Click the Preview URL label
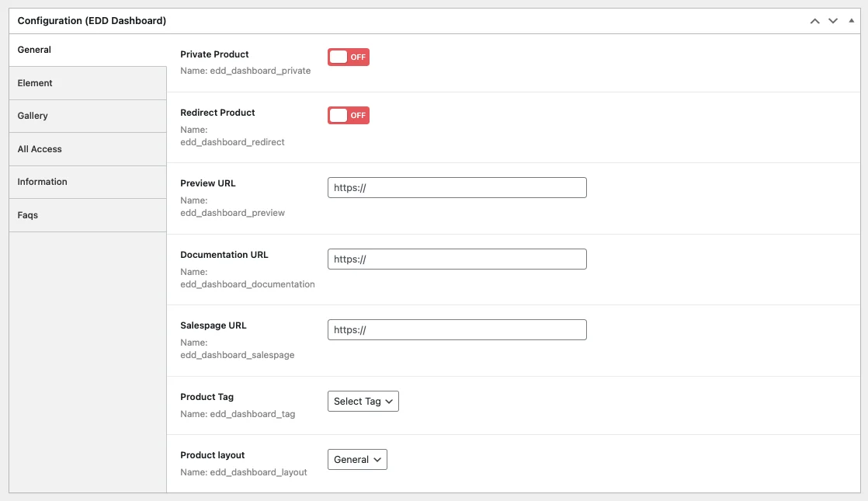 [x=207, y=183]
